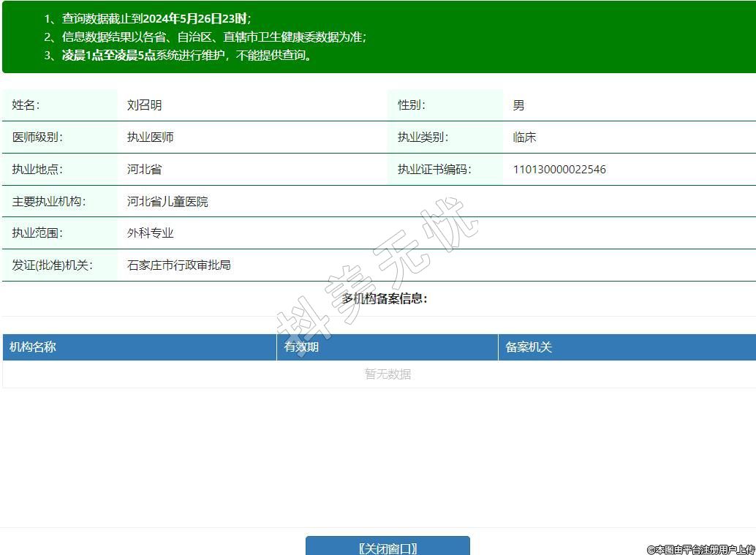Click the 执业证书编码 field label
The width and height of the screenshot is (756, 555).
tap(434, 170)
